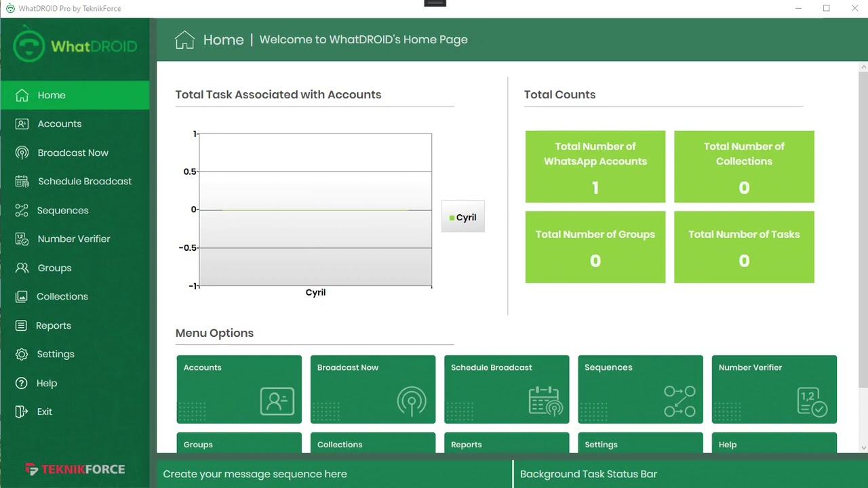
Task: Open the Collections menu option tile
Action: (x=373, y=443)
